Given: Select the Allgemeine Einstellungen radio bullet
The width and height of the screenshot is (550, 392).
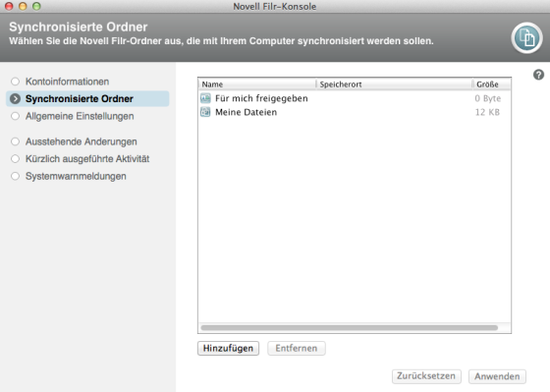Looking at the screenshot, I should (15, 116).
